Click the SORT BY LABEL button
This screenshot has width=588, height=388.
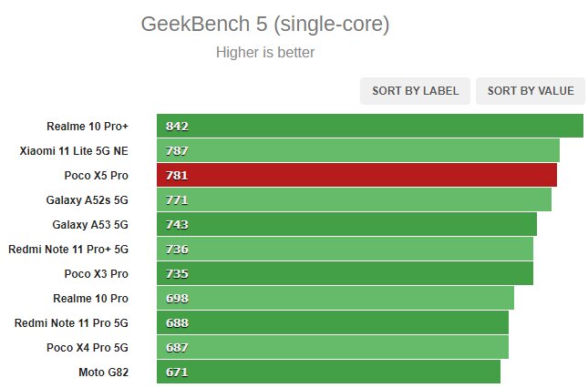click(415, 91)
